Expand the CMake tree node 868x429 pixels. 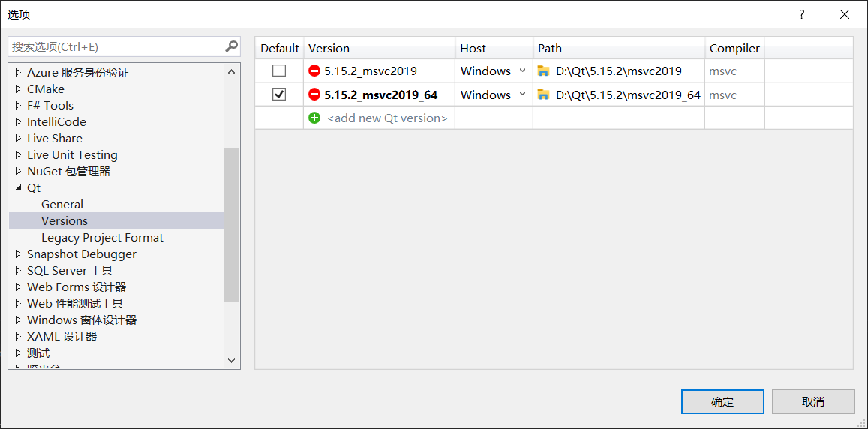pos(18,89)
